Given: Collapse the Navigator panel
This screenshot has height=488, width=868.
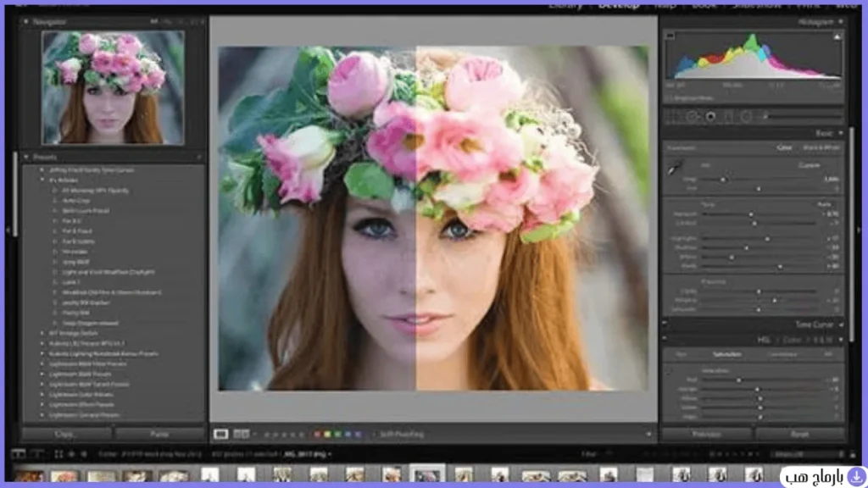Looking at the screenshot, I should (26, 21).
